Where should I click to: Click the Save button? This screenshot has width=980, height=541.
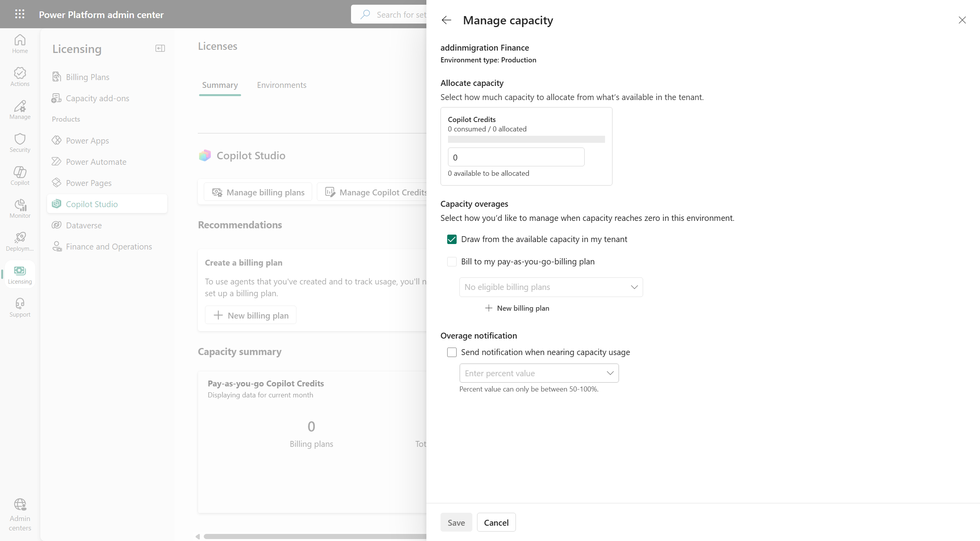pyautogui.click(x=456, y=523)
